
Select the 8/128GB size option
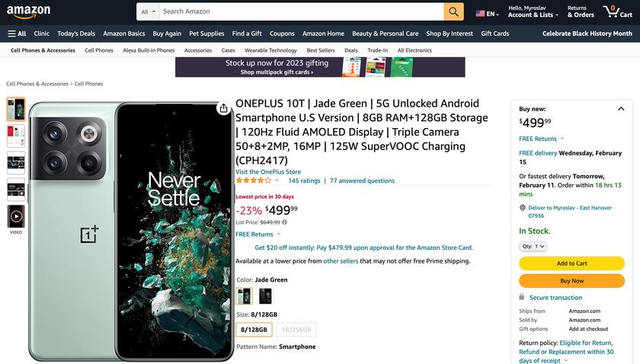254,329
